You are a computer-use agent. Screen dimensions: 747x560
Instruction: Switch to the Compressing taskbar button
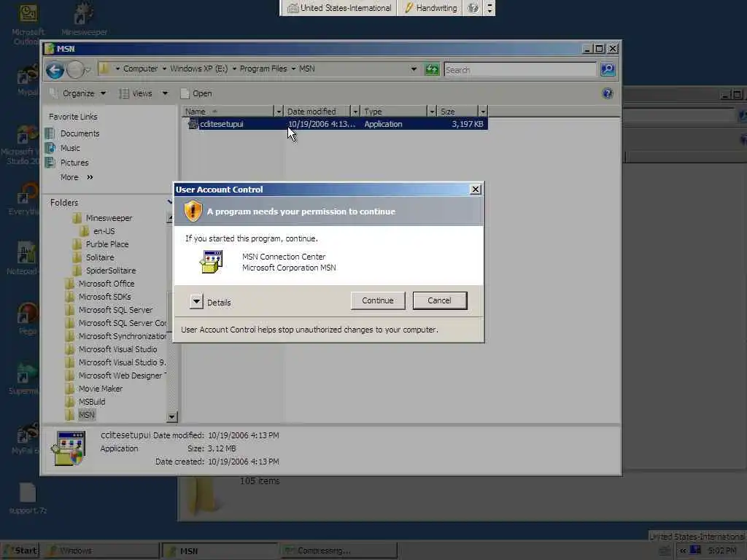coord(338,551)
